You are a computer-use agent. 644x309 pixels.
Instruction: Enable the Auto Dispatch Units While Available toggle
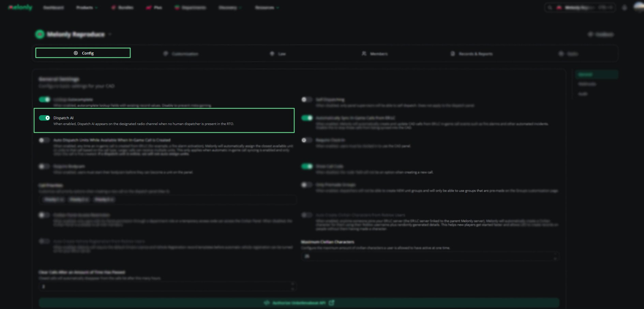[x=44, y=140]
